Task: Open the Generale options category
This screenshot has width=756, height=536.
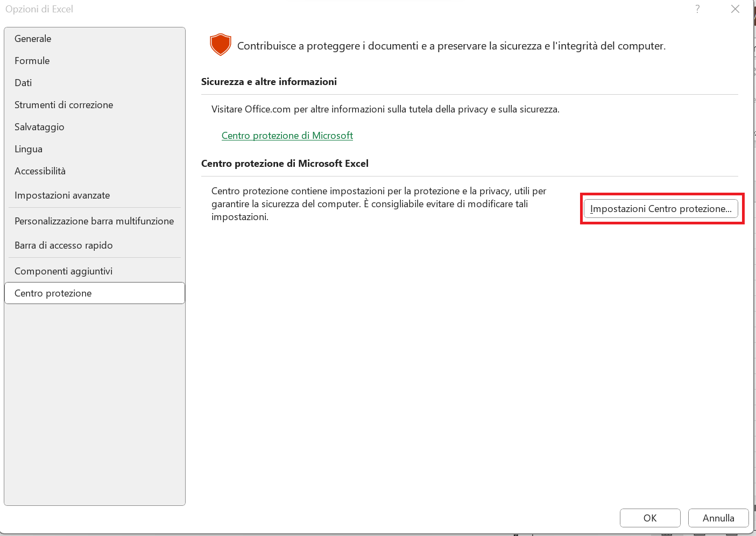Action: tap(94, 39)
